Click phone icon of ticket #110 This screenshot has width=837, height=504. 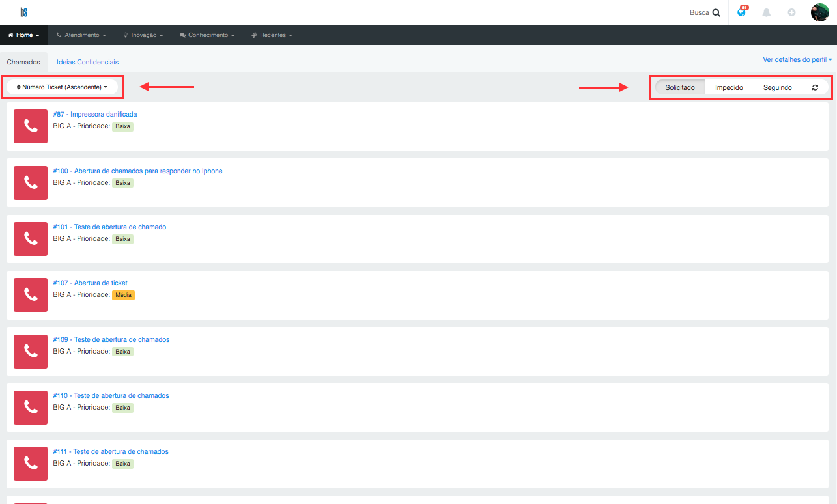point(31,407)
